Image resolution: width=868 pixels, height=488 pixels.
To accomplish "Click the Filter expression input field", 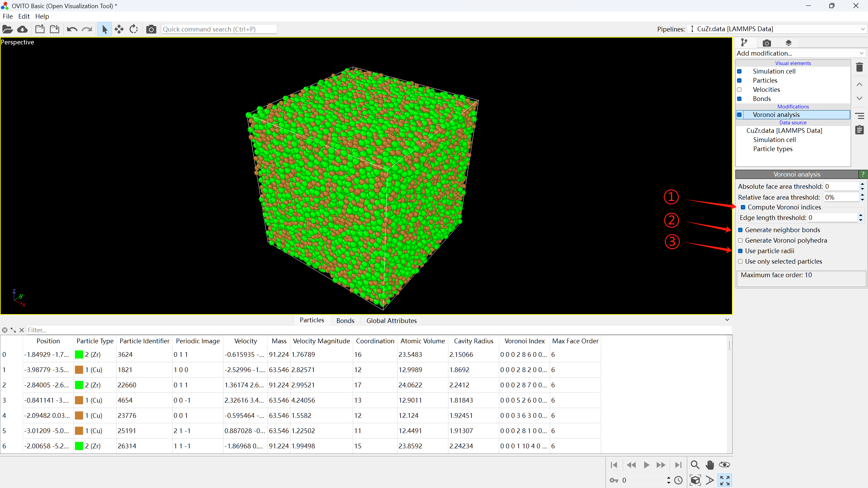I will coord(204,330).
